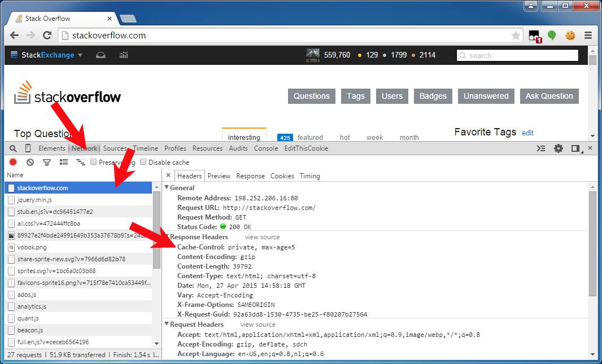Enable the Preserve log checkbox

point(93,162)
